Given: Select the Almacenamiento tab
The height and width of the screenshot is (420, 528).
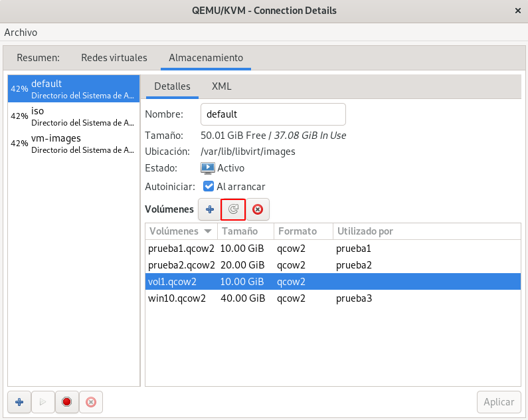Looking at the screenshot, I should [x=206, y=58].
